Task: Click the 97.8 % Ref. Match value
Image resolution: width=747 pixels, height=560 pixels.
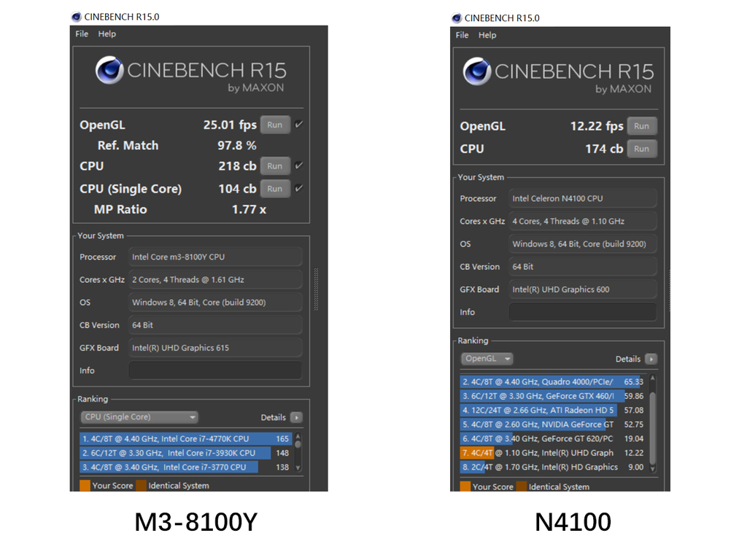Action: [237, 145]
